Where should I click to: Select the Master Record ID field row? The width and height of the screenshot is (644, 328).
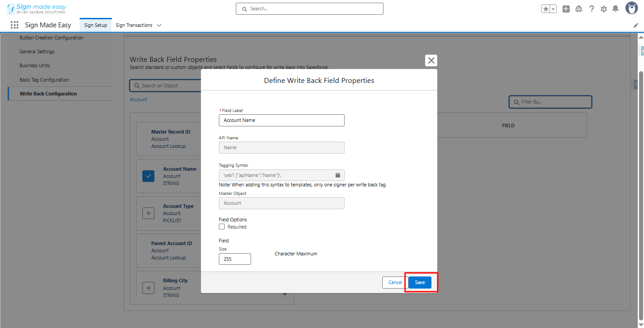(168, 139)
